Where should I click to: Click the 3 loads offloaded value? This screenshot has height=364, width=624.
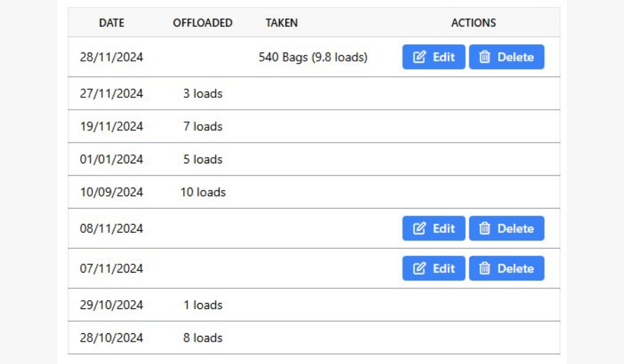203,94
